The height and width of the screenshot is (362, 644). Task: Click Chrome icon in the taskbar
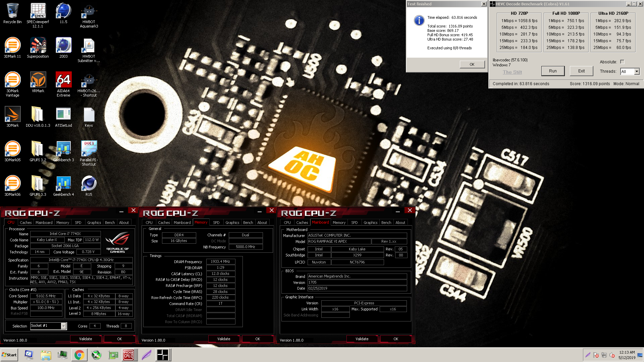[x=79, y=355]
